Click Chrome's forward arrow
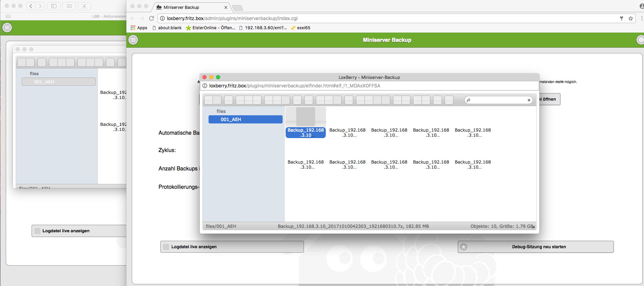This screenshot has width=644, height=286. (142, 18)
